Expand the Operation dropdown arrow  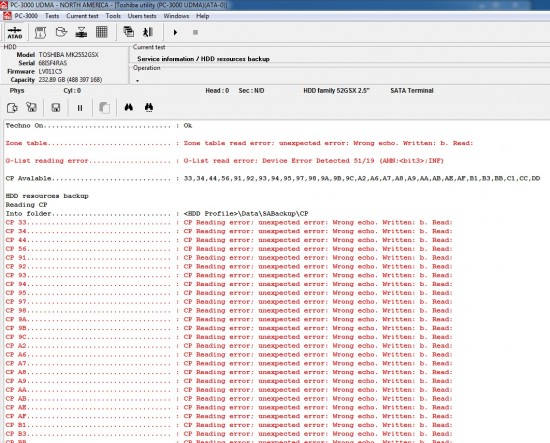138,81
